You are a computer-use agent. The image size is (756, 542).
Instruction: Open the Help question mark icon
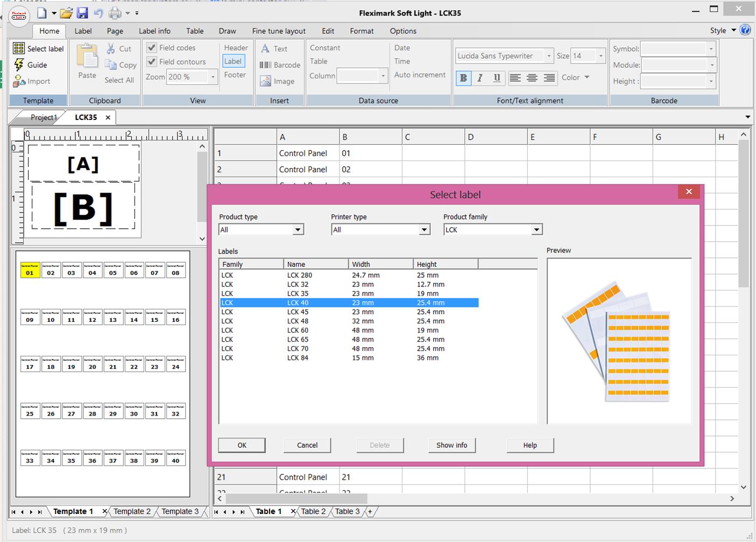(x=745, y=30)
